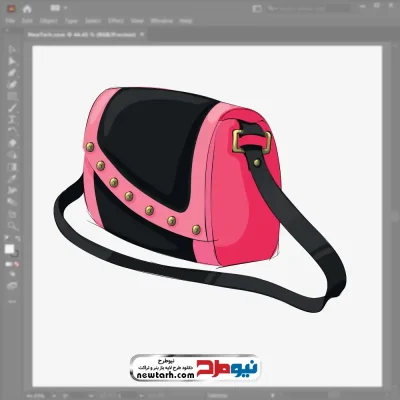Click the white Fill color box

pyautogui.click(x=9, y=249)
